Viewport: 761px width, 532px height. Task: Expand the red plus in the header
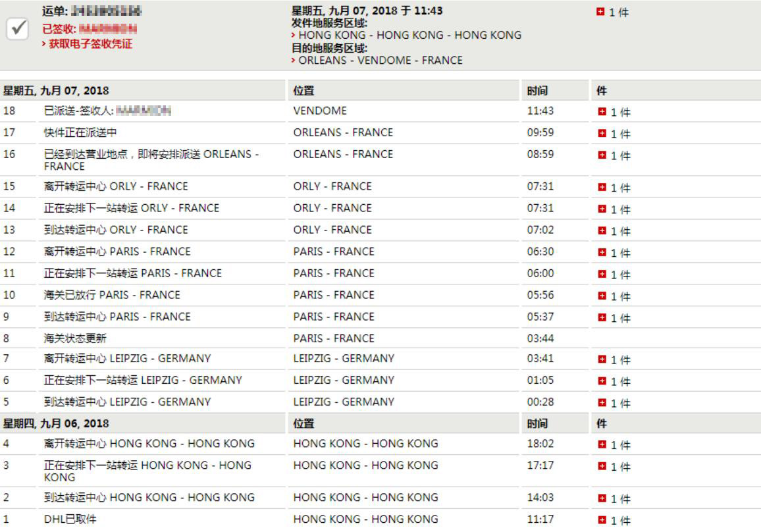[600, 12]
